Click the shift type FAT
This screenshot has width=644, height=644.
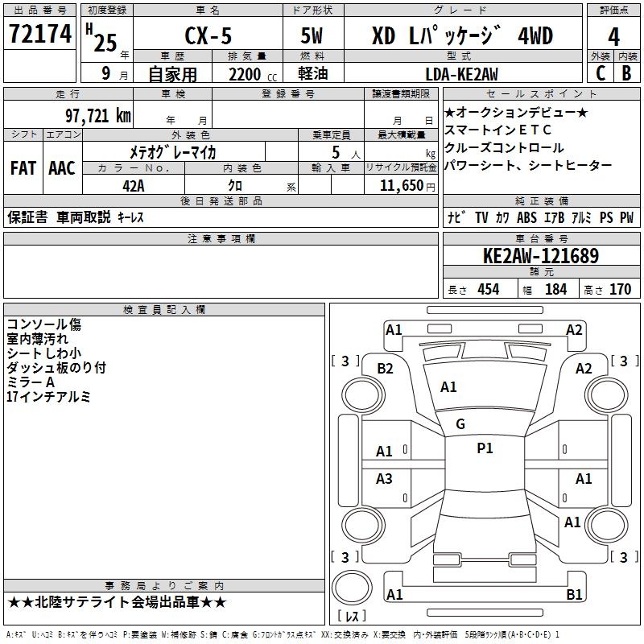[x=23, y=168]
